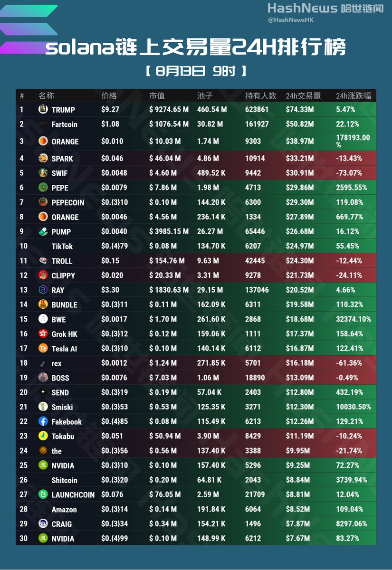Image resolution: width=392 pixels, height=570 pixels.
Task: Click ORANGE's 178193.00% change value
Action: pyautogui.click(x=353, y=141)
